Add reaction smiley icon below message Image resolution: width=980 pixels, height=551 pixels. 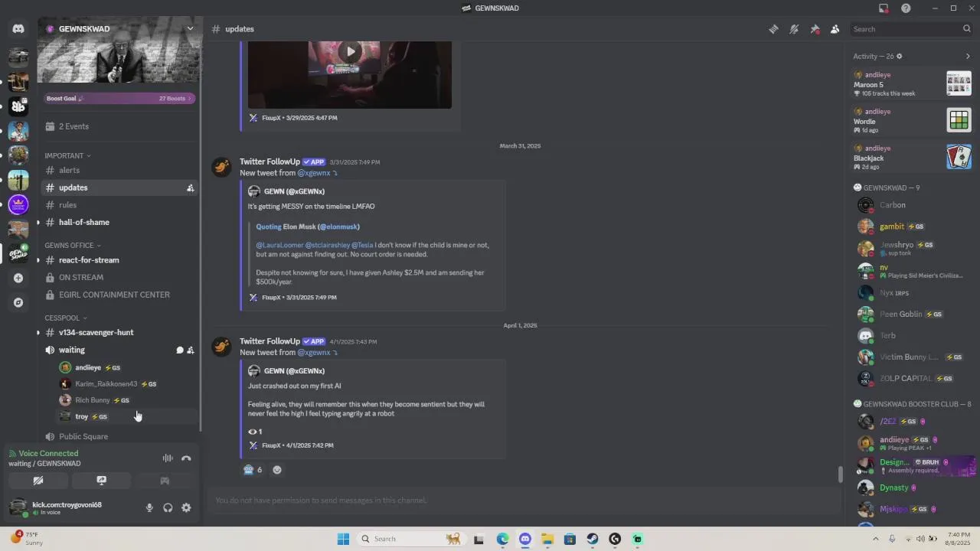pyautogui.click(x=277, y=470)
